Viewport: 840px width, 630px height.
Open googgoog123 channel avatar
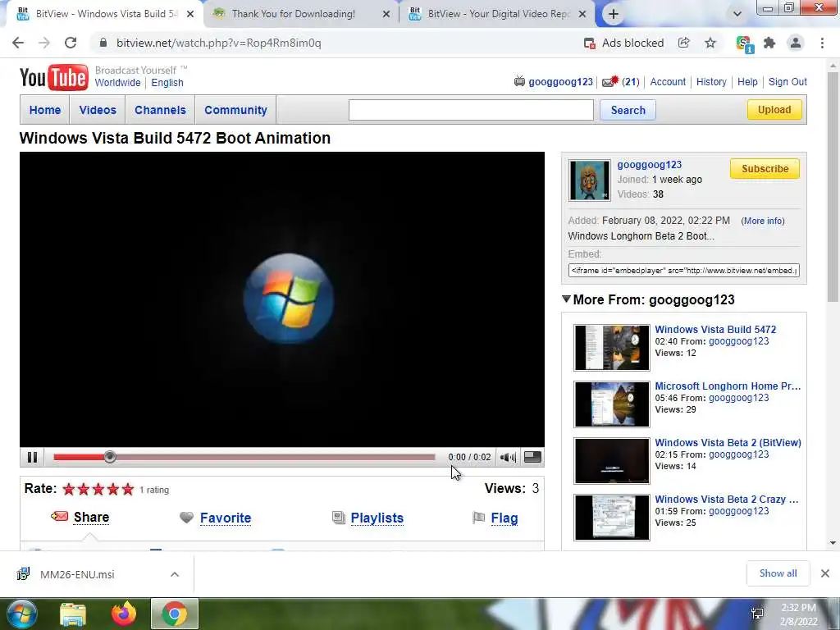589,180
